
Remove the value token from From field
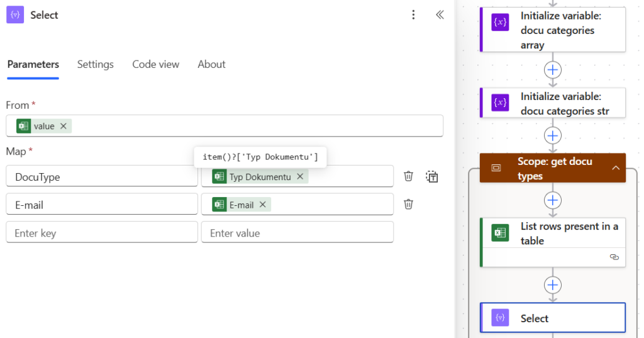(64, 127)
